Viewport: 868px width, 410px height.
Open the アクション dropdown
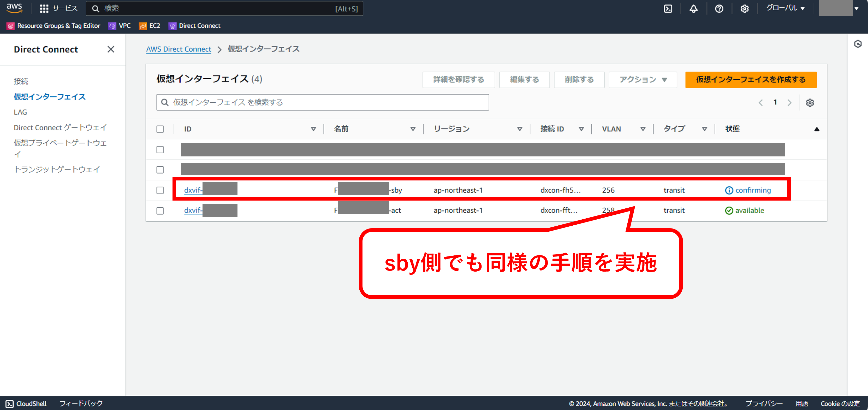click(x=643, y=80)
